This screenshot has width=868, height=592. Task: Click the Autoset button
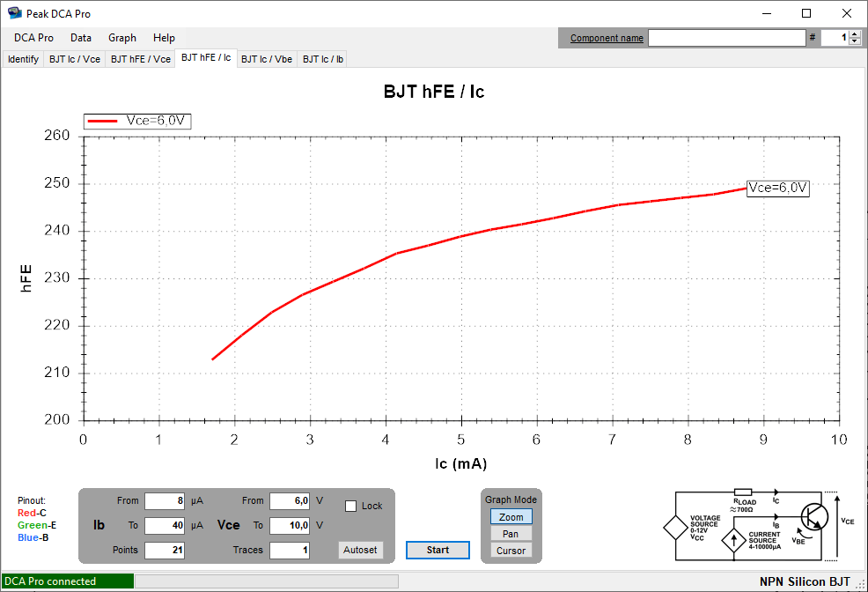click(360, 550)
